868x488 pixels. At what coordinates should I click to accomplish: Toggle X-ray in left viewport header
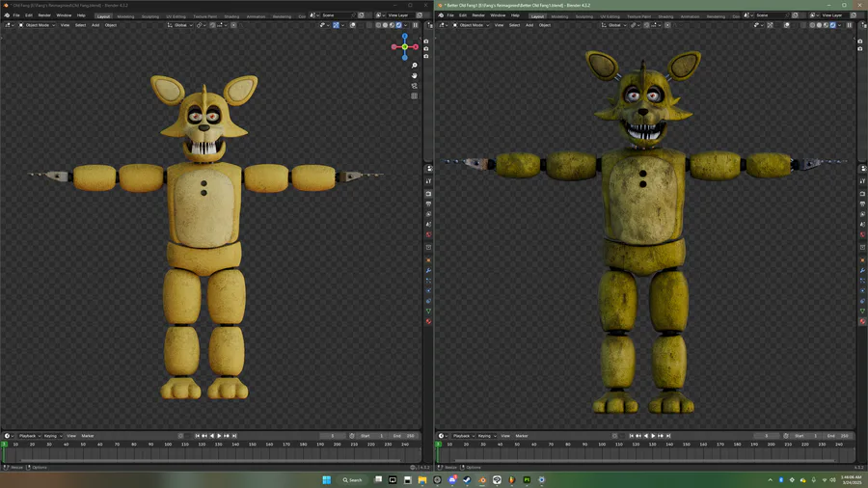[369, 25]
